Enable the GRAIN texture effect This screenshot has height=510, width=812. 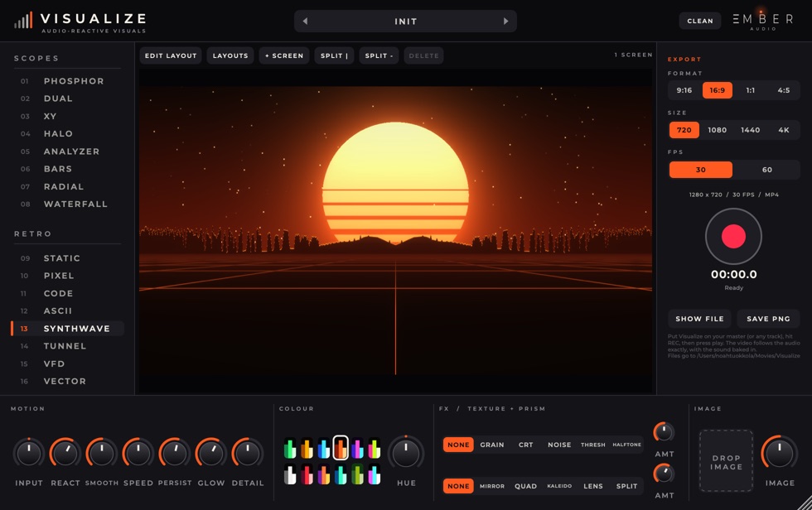tap(492, 445)
